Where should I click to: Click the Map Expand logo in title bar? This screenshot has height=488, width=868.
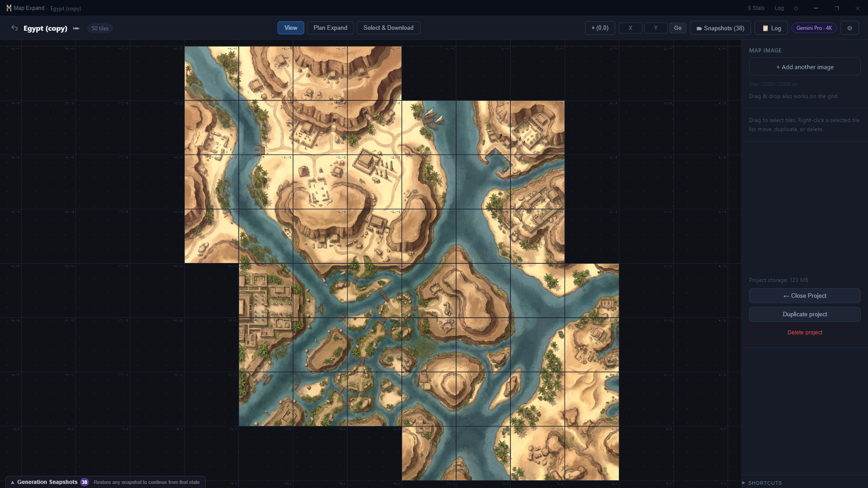[x=9, y=8]
